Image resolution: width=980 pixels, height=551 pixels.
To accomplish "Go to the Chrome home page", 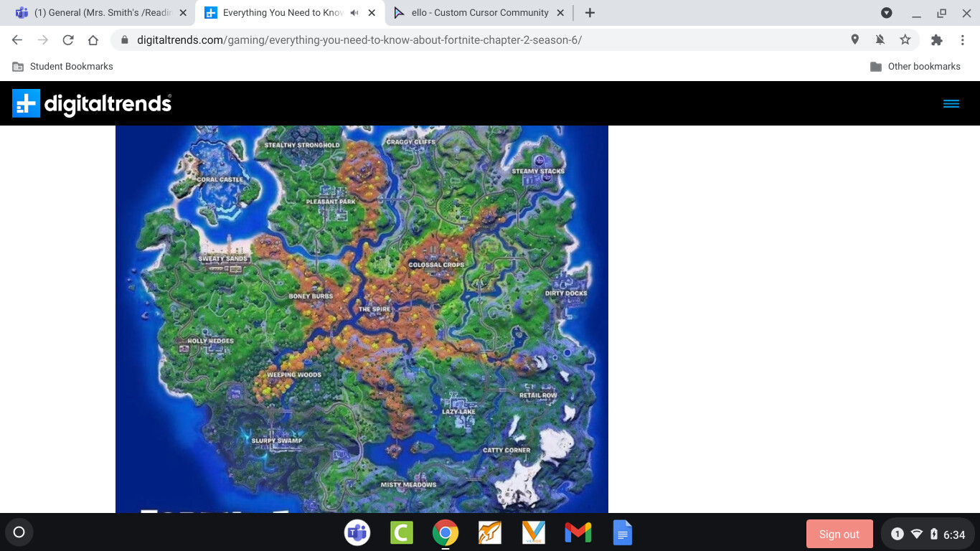I will [93, 40].
